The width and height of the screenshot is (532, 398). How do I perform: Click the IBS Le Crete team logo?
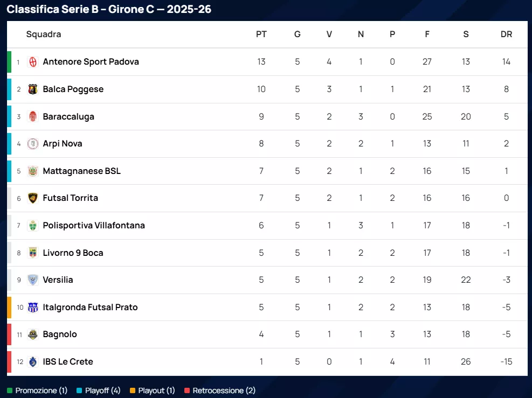click(x=33, y=362)
